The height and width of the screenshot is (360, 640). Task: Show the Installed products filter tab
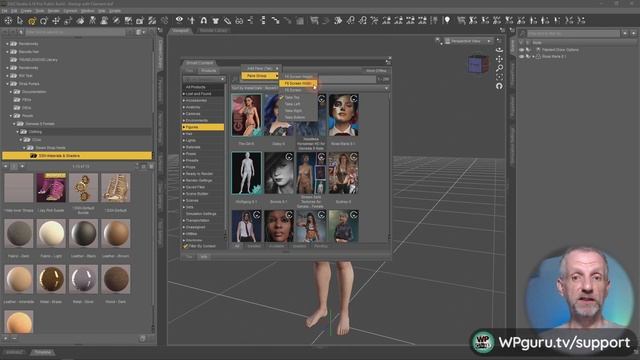pos(253,246)
